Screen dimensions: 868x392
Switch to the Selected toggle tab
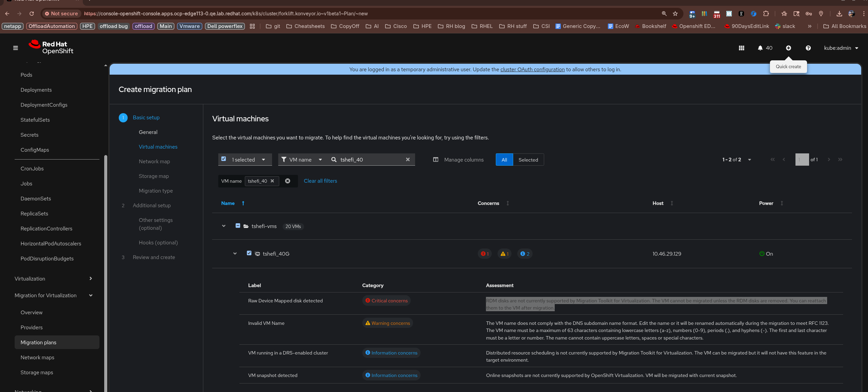click(x=528, y=160)
